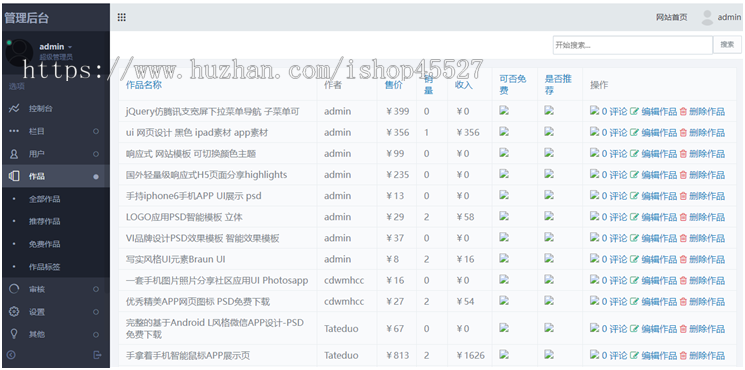
Task: Open 0 评论 for ui 网页设计 row
Action: click(x=614, y=133)
